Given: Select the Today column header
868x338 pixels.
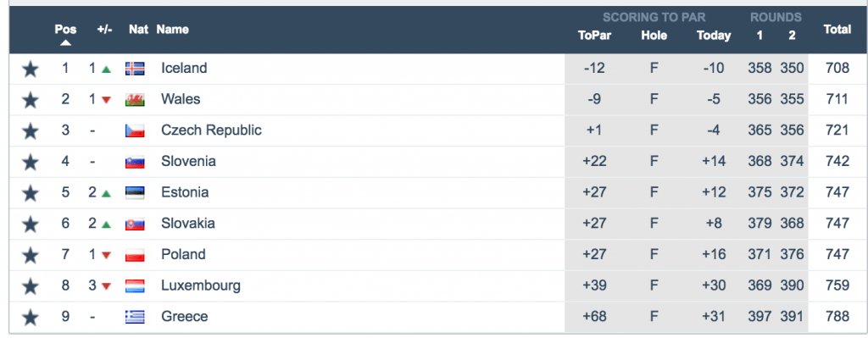Looking at the screenshot, I should tap(714, 36).
